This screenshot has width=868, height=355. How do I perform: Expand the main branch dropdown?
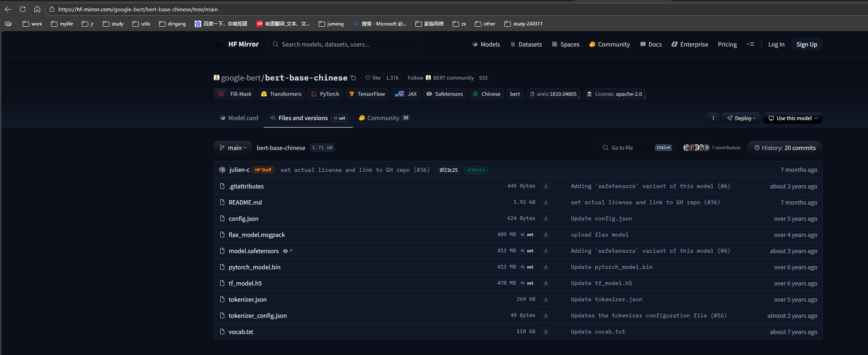233,148
